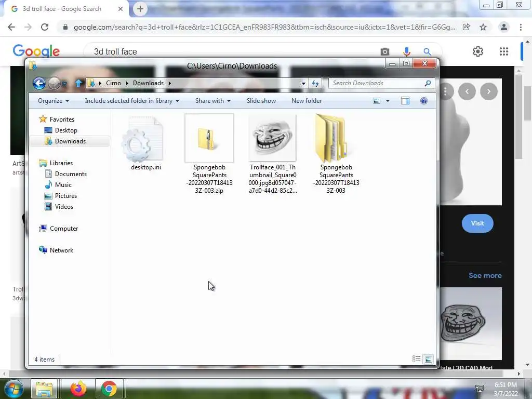Switch to Chrome from taskbar
This screenshot has height=399, width=532.
tap(109, 389)
